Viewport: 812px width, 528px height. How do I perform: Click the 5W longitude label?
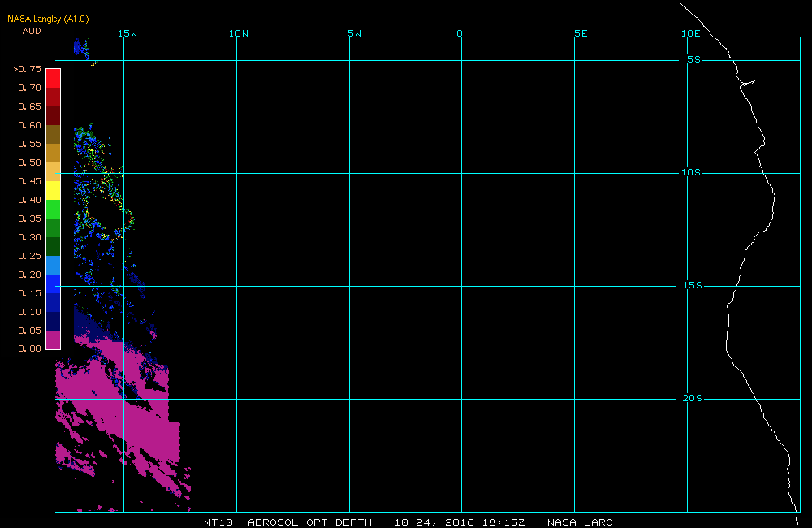[x=354, y=33]
